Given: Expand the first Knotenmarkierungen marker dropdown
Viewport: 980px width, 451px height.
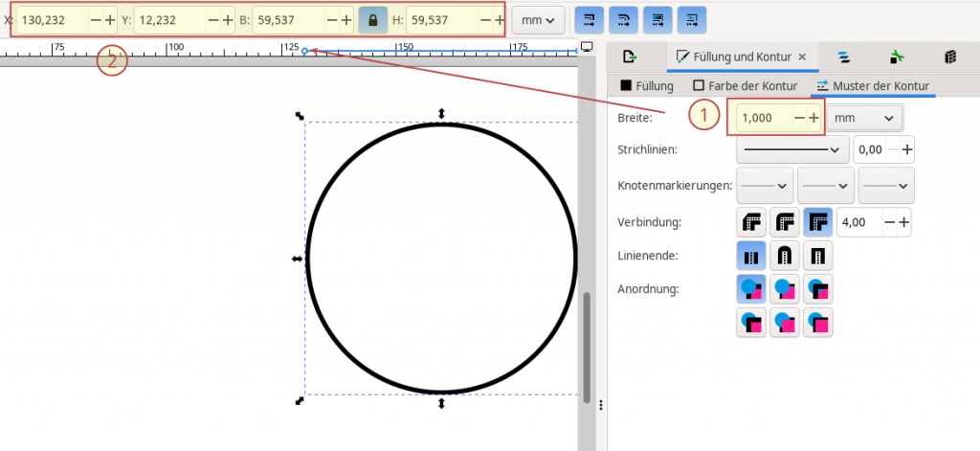Looking at the screenshot, I should click(x=765, y=185).
